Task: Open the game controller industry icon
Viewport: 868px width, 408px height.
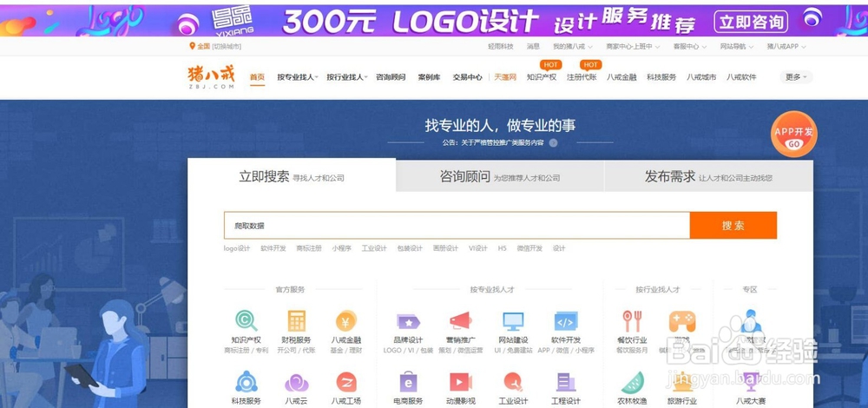Action: click(x=682, y=321)
